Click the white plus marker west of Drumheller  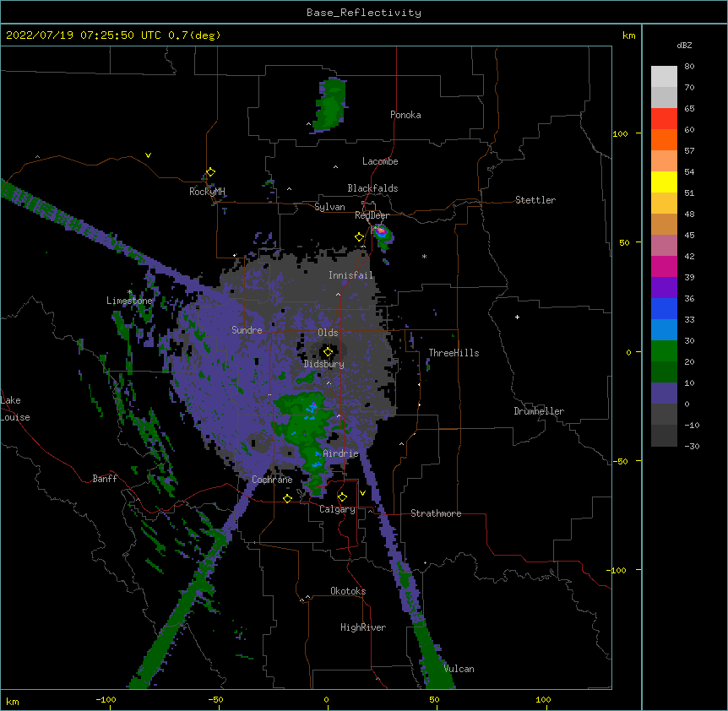pyautogui.click(x=517, y=317)
